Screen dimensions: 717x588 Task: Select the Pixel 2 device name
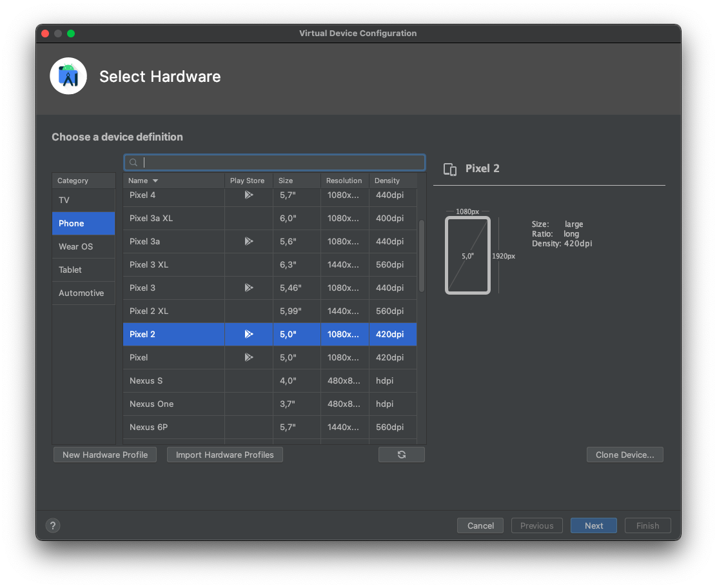coord(142,334)
